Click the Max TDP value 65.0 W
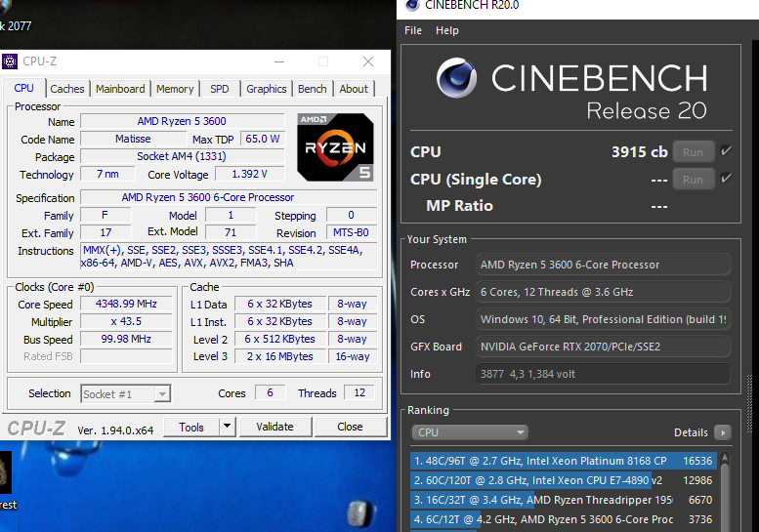 click(x=263, y=139)
